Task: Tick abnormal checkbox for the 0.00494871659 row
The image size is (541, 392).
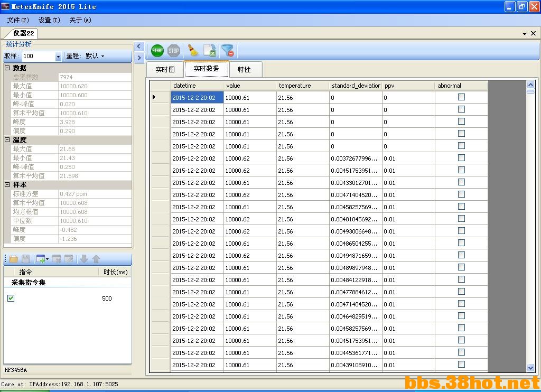Action: pyautogui.click(x=461, y=255)
